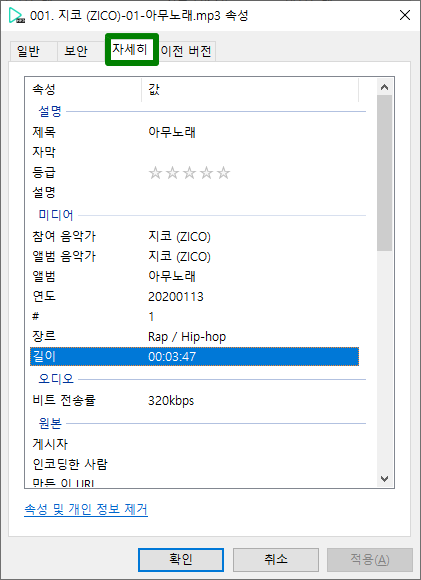Click the 게시자 property row

click(x=194, y=444)
